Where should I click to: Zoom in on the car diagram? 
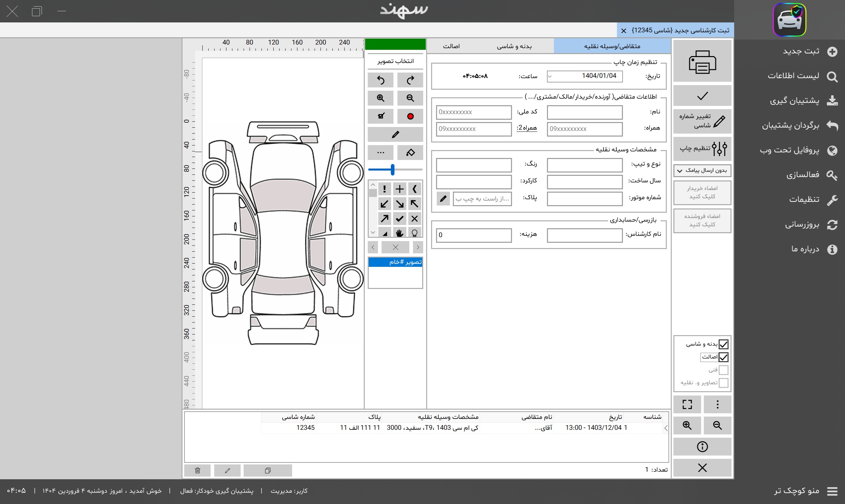pos(381,98)
